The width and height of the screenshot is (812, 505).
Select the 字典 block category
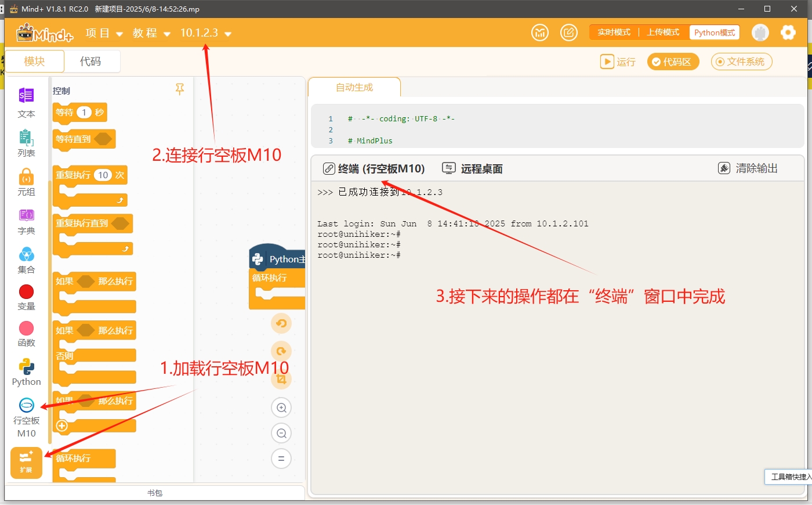26,221
